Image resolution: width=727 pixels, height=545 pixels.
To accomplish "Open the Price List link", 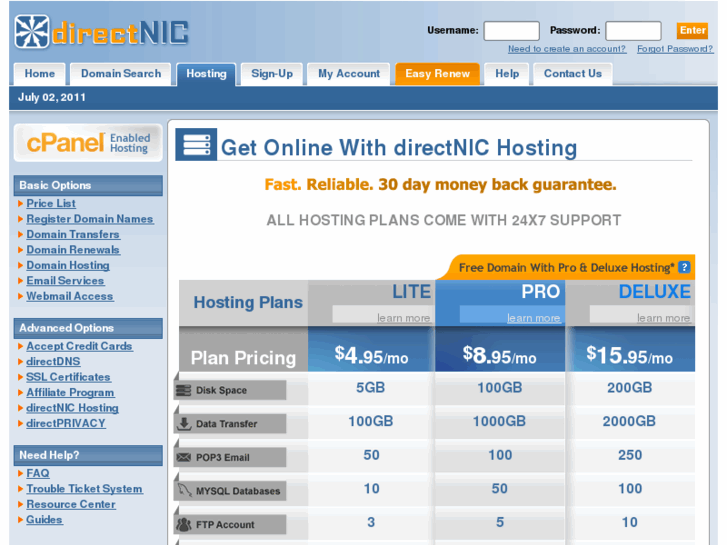I will point(51,204).
